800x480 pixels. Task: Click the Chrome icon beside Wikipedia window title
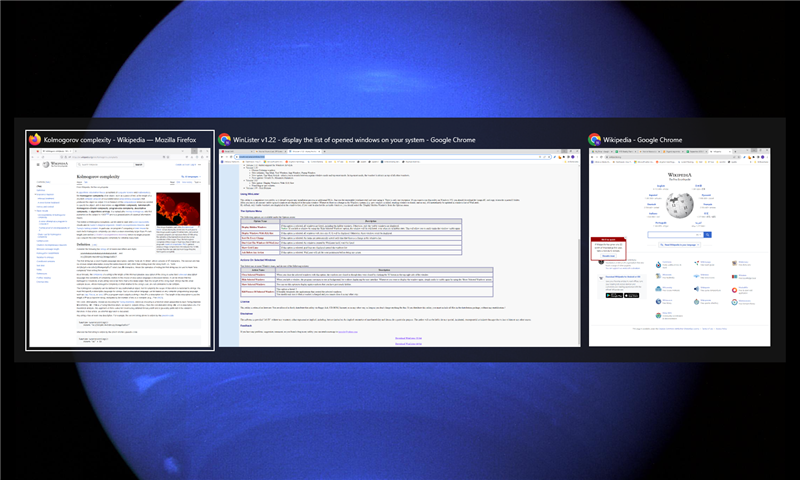(x=595, y=140)
